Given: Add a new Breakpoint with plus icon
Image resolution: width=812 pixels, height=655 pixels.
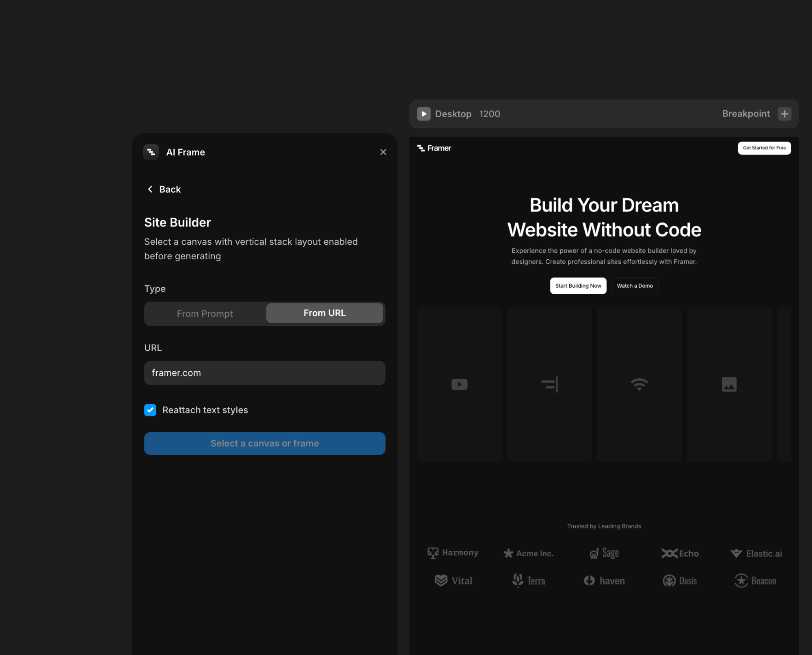Looking at the screenshot, I should (784, 114).
